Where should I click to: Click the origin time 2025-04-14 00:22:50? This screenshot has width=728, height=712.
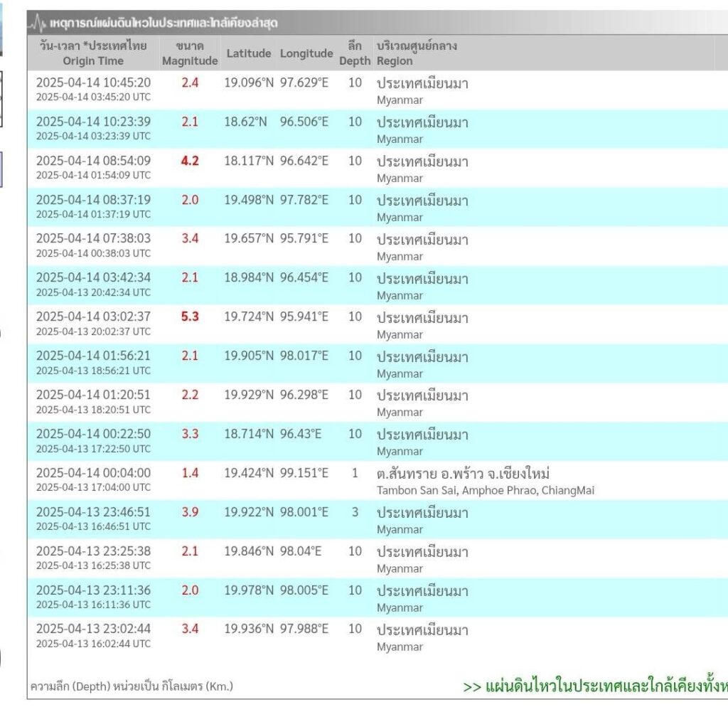(x=93, y=433)
